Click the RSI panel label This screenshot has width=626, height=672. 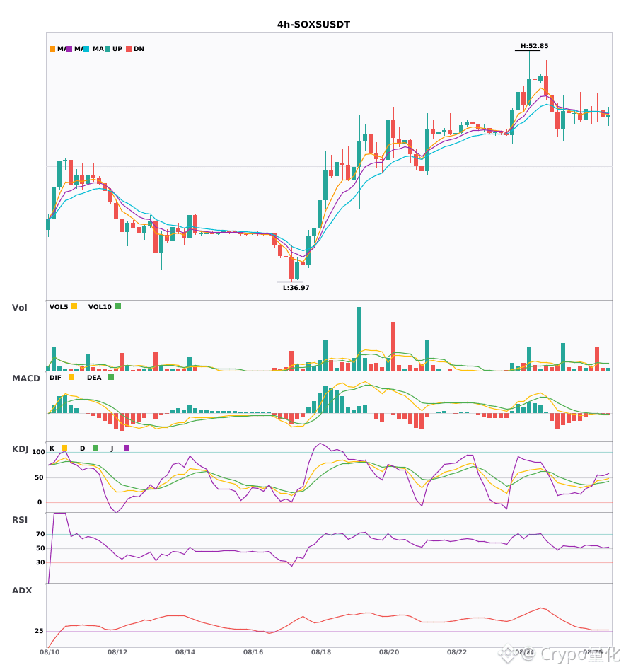(19, 520)
